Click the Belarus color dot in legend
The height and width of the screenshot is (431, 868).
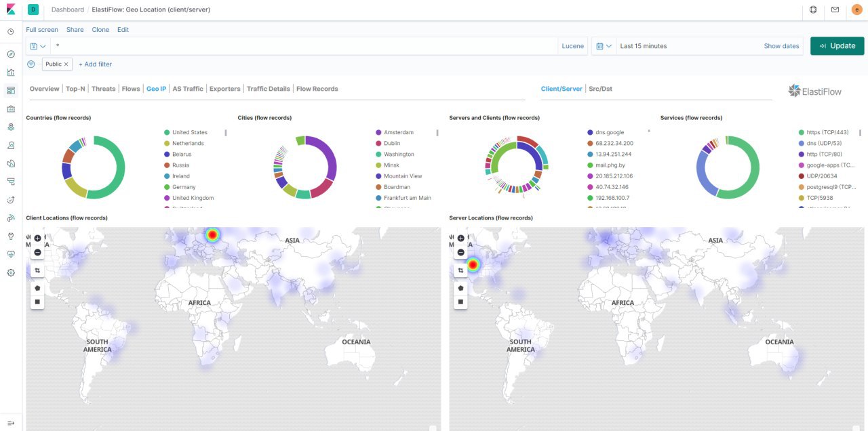pos(167,154)
